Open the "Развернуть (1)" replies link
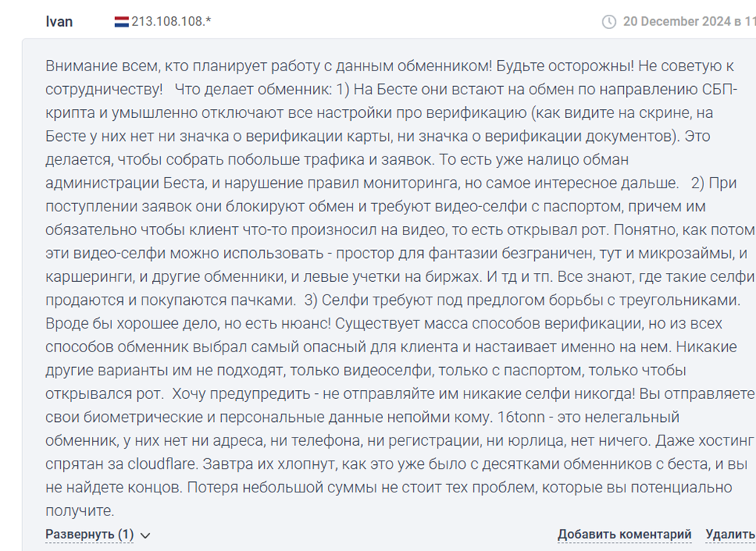This screenshot has height=551, width=756. [89, 534]
